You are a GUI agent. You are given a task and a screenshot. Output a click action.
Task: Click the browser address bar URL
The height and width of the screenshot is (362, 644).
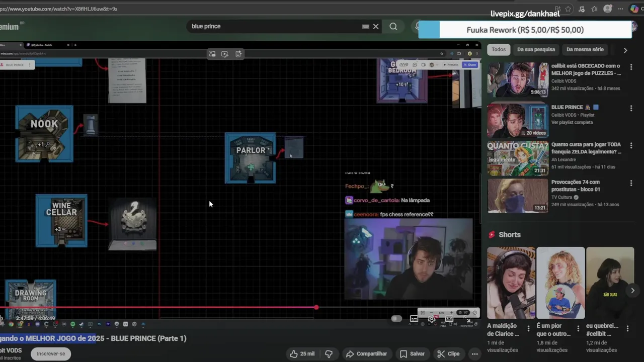[59, 9]
